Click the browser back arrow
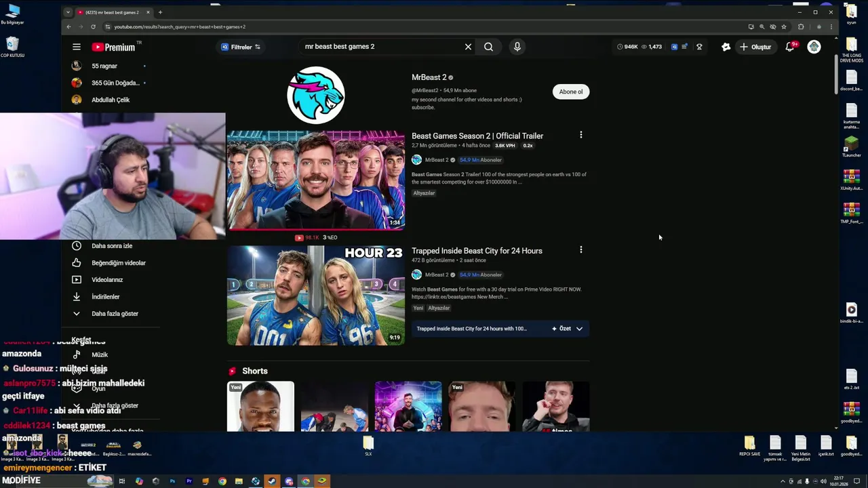868x488 pixels. (68, 26)
